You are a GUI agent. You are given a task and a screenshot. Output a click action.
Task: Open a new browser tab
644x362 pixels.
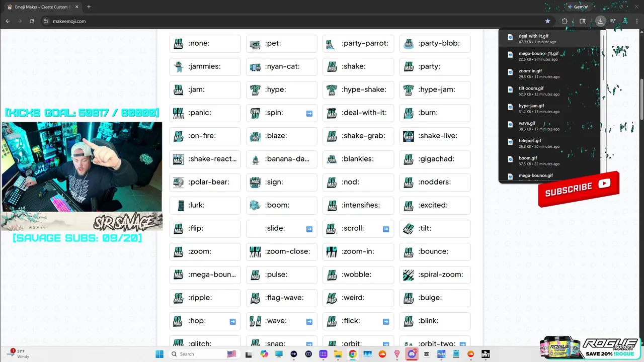[x=89, y=7]
